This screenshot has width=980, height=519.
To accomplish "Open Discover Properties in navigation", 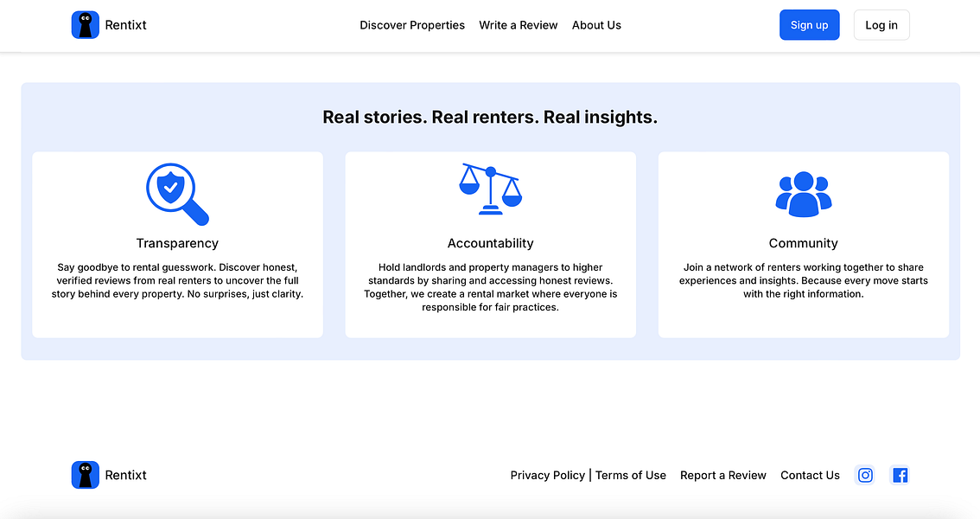I will pos(412,25).
